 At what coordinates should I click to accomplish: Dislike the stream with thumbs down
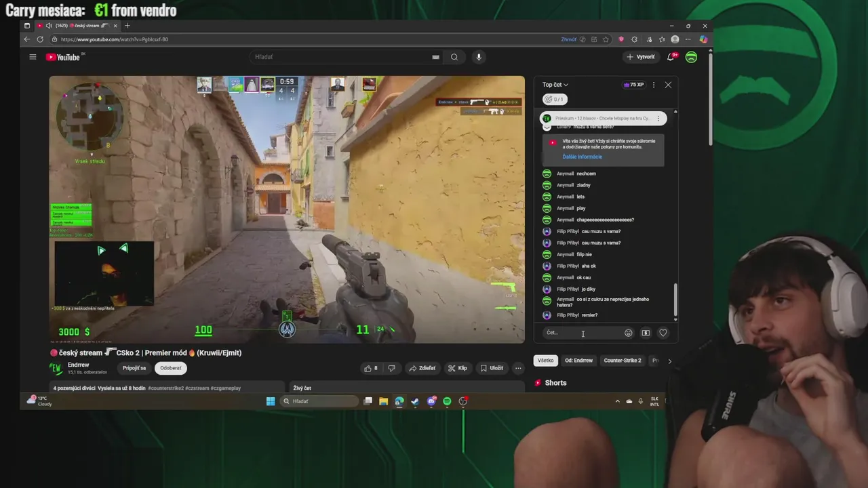[x=391, y=368]
